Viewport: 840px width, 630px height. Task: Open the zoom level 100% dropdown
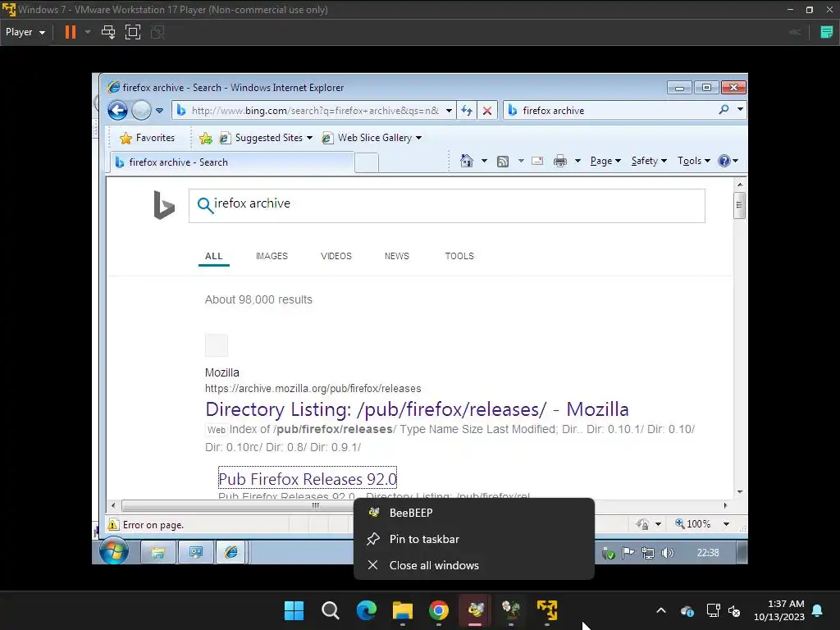(x=727, y=524)
